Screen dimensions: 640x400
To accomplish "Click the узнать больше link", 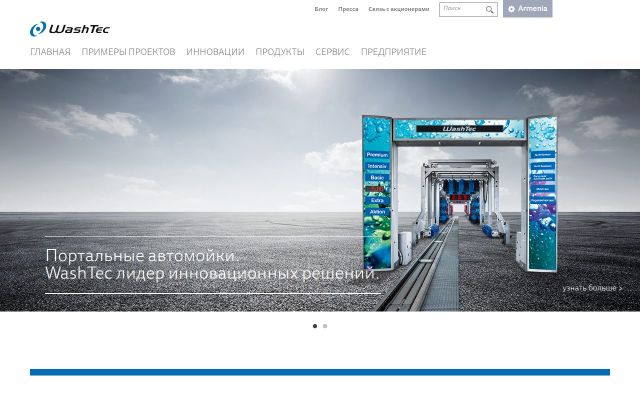I will click(592, 288).
